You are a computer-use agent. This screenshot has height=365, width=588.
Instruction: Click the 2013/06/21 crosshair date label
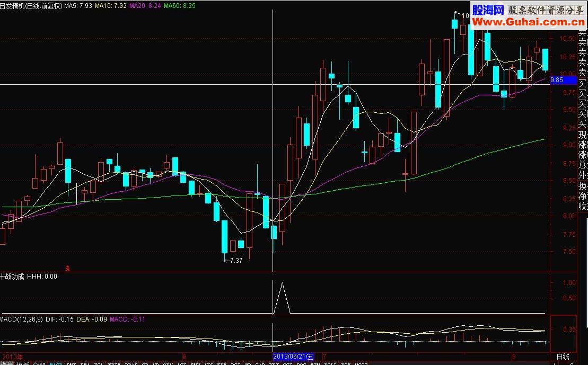coord(293,357)
